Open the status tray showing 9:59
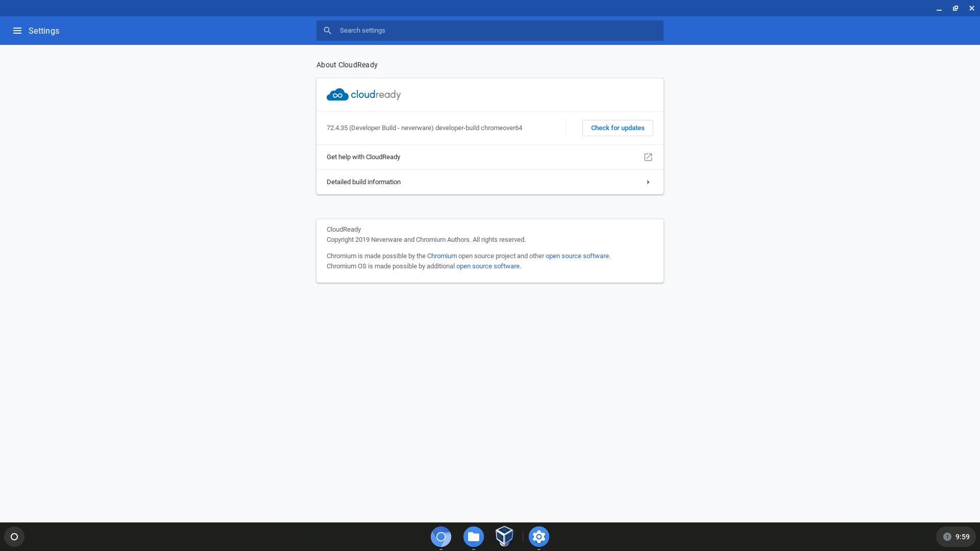The height and width of the screenshot is (551, 980). 956,537
